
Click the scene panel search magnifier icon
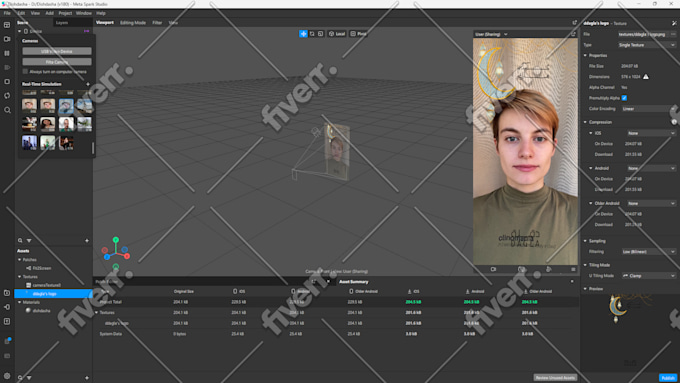[20, 240]
